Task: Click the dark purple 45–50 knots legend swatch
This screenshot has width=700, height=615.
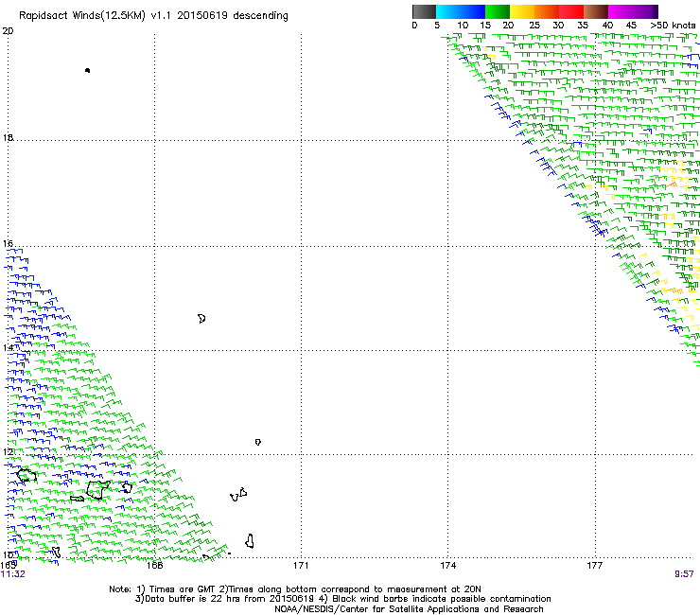Action: tap(645, 11)
